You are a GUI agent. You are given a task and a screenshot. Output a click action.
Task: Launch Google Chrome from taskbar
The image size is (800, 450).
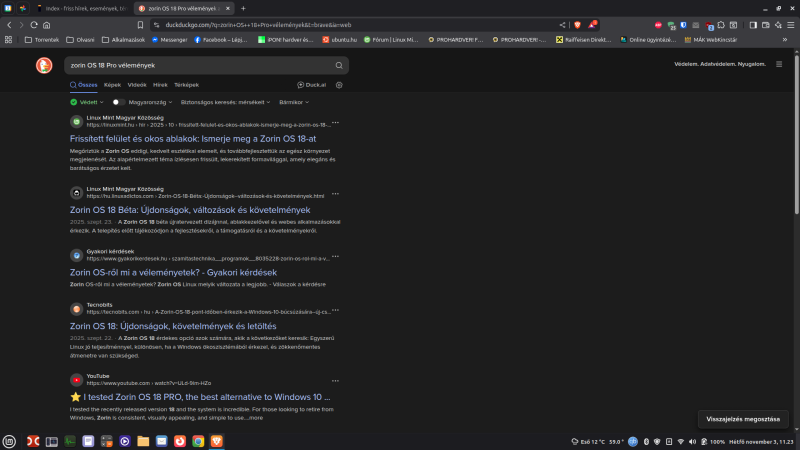coord(198,441)
